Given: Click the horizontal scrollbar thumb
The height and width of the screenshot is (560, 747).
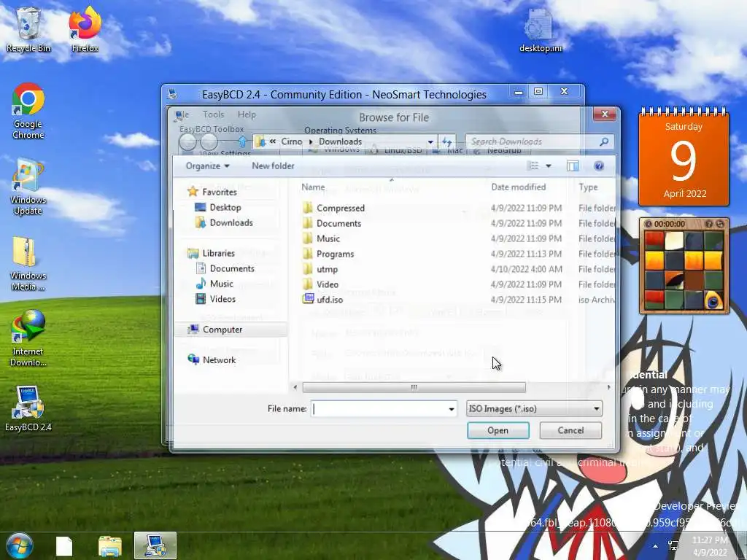Looking at the screenshot, I should pos(414,387).
